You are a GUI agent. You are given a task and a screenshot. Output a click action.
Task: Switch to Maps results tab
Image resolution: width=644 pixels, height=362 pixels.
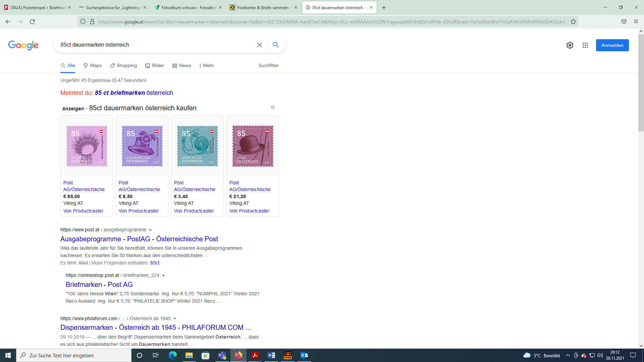coord(93,65)
